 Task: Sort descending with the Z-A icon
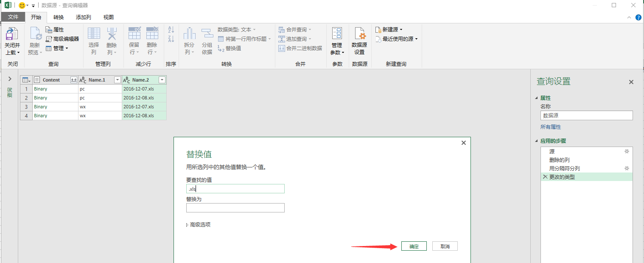171,39
